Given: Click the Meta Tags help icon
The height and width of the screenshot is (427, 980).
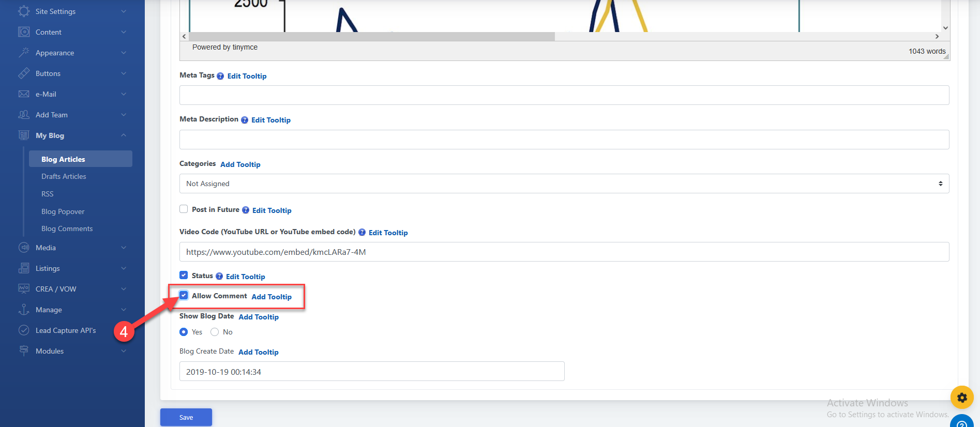Looking at the screenshot, I should tap(220, 76).
